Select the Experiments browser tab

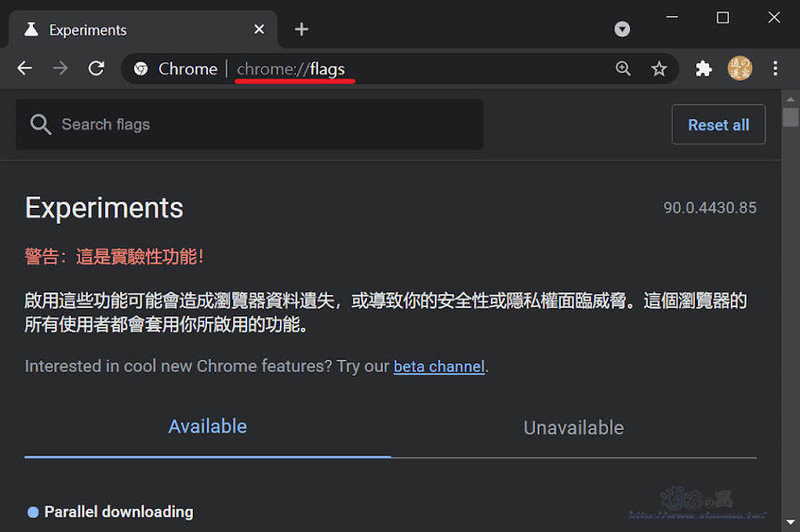143,29
